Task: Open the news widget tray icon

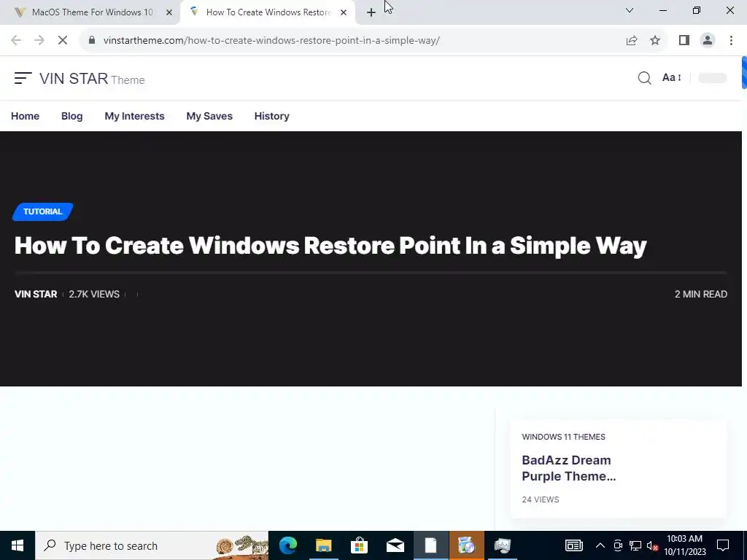Action: pyautogui.click(x=573, y=545)
